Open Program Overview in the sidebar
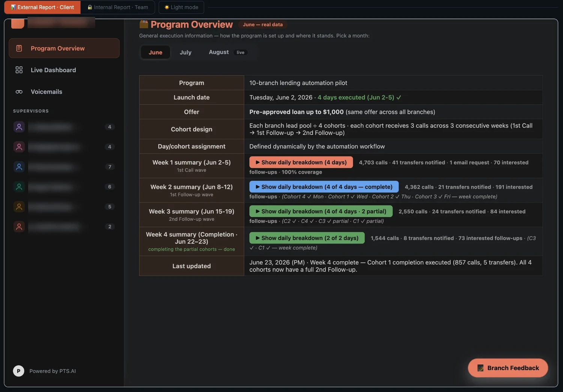This screenshot has width=563, height=392. (64, 48)
